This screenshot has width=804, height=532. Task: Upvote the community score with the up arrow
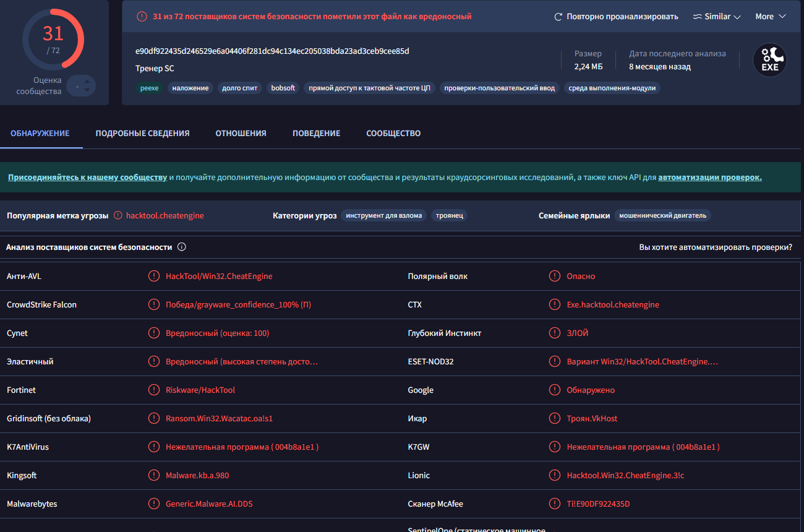(87, 81)
